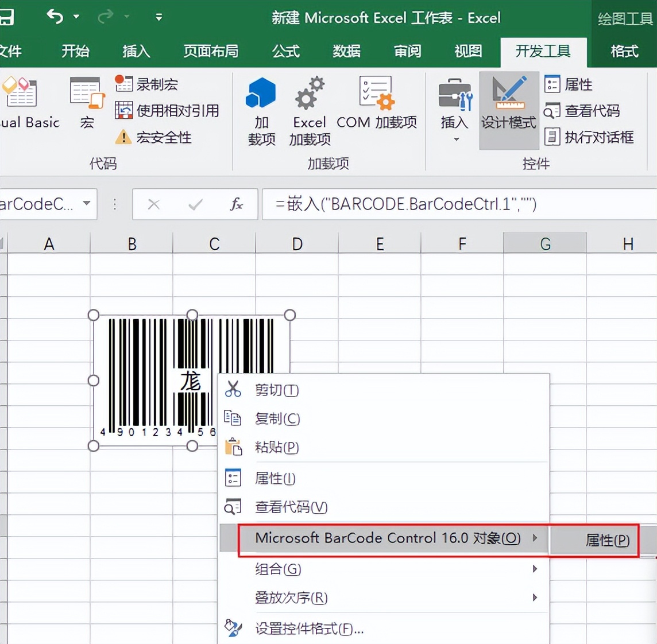657x644 pixels.
Task: Start 录制宏 record macro
Action: point(146,84)
